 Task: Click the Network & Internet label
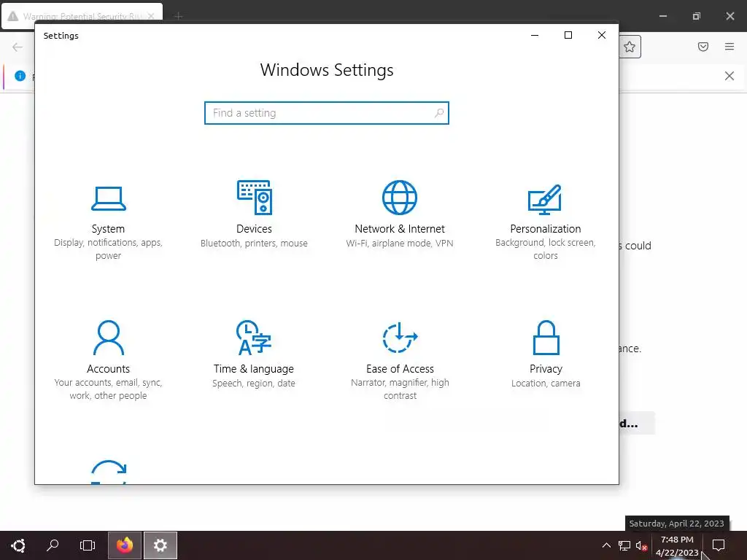(400, 229)
